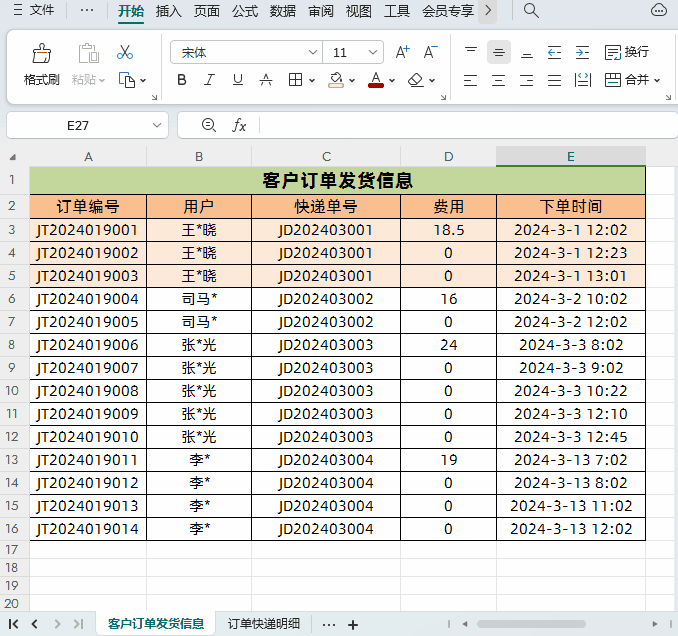Click the decrease indent icon
The width and height of the screenshot is (678, 636).
click(554, 52)
